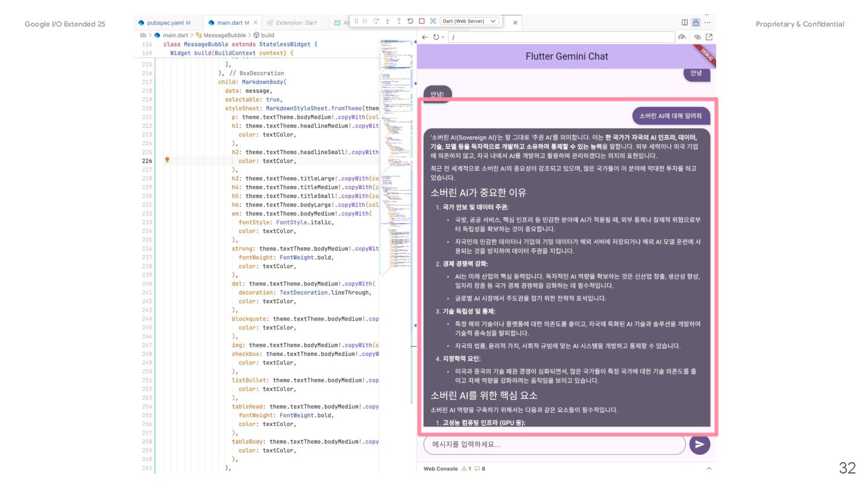
Task: Click the Step Into debug icon
Action: pos(388,21)
